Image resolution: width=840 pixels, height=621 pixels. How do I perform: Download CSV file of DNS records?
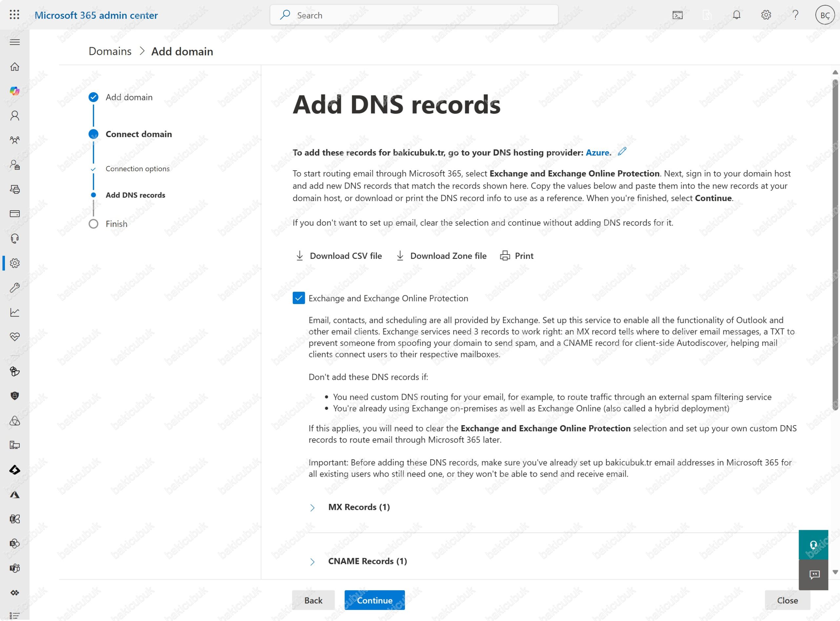339,256
